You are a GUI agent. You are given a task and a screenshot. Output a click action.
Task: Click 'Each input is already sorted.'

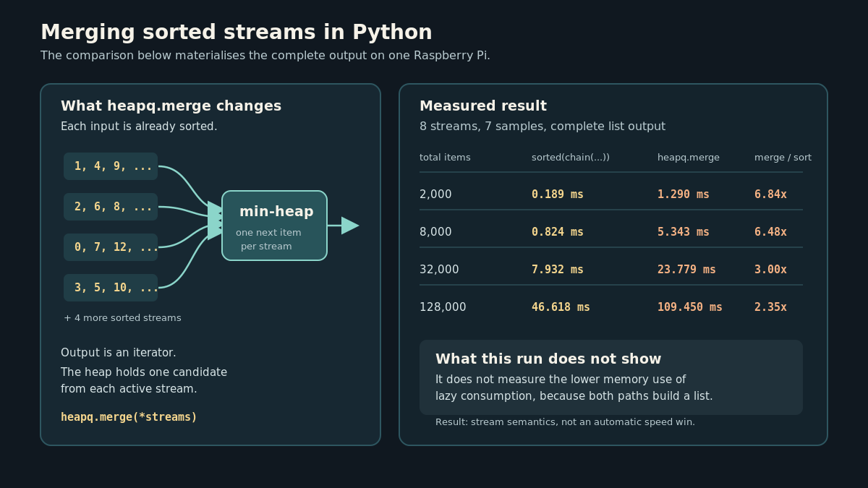point(139,127)
